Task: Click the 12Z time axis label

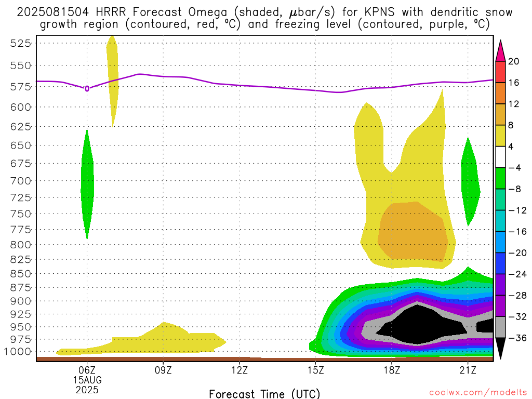Action: 240,370
